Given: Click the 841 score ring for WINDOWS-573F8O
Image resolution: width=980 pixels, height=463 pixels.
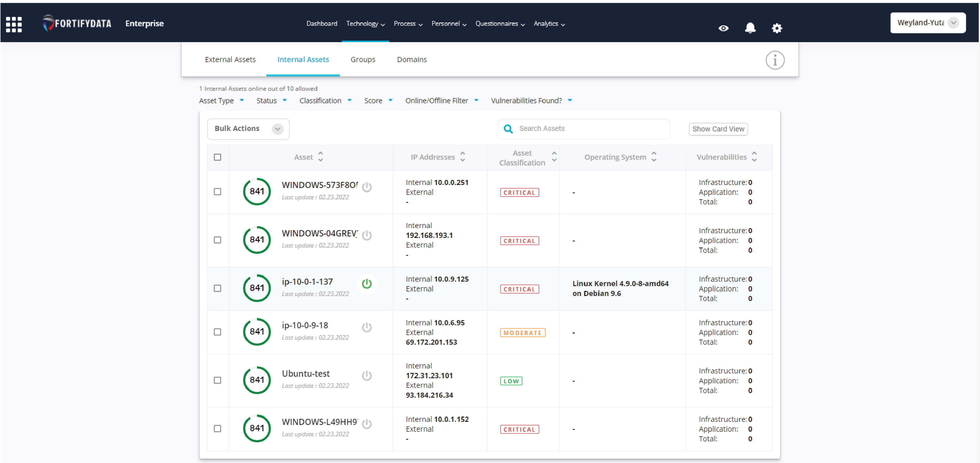Looking at the screenshot, I should [x=257, y=192].
